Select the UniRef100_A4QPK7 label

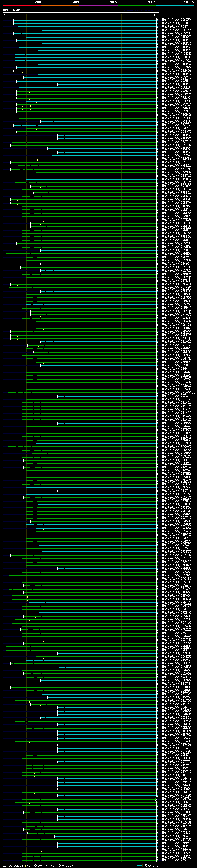(x=177, y=64)
